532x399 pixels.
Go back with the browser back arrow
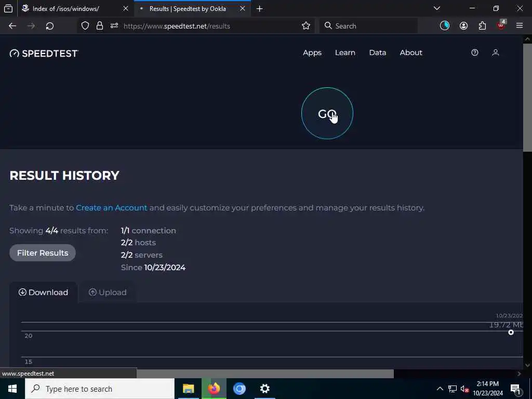(x=12, y=26)
